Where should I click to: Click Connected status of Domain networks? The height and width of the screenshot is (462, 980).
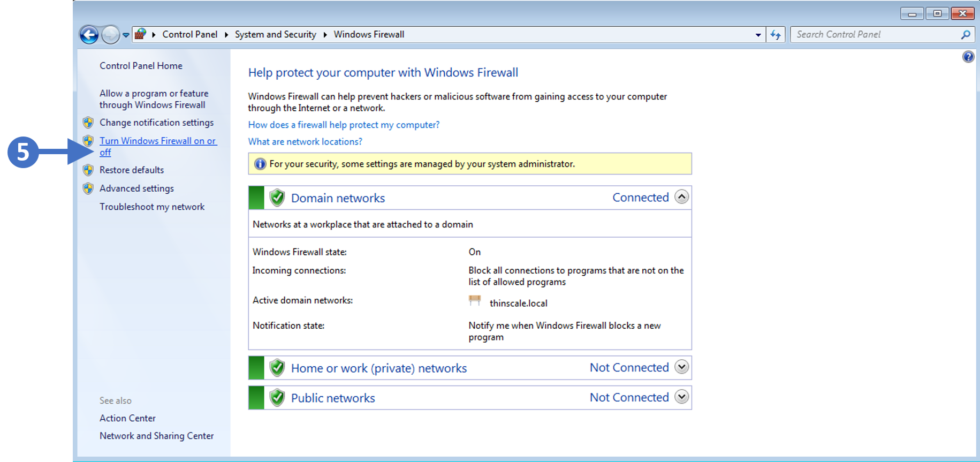point(641,198)
